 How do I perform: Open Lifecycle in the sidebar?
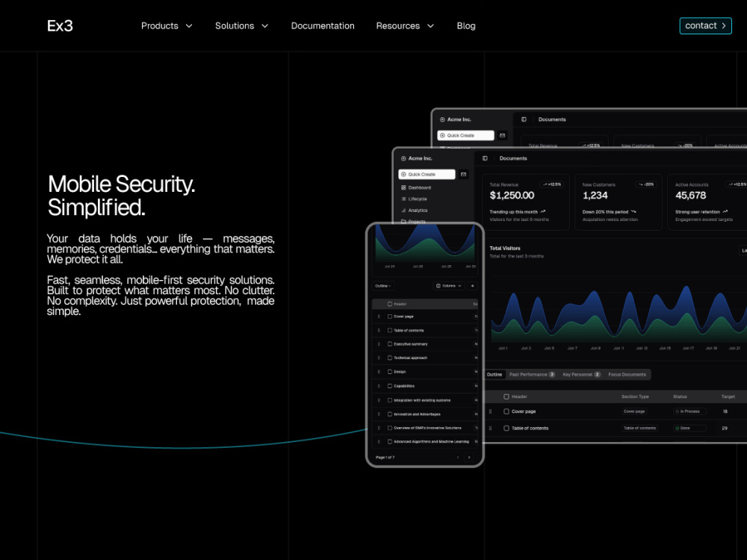click(x=414, y=199)
